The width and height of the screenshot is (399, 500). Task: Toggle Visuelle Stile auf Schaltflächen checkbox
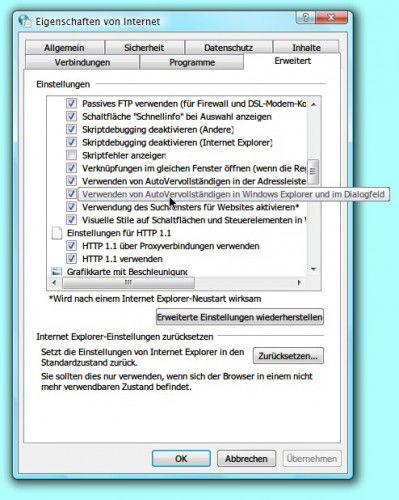point(71,220)
